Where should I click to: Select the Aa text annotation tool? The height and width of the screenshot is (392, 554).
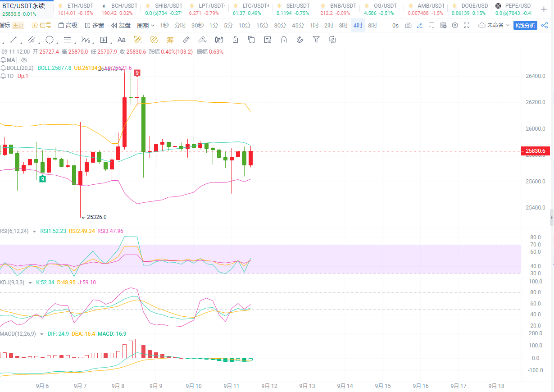(x=121, y=40)
